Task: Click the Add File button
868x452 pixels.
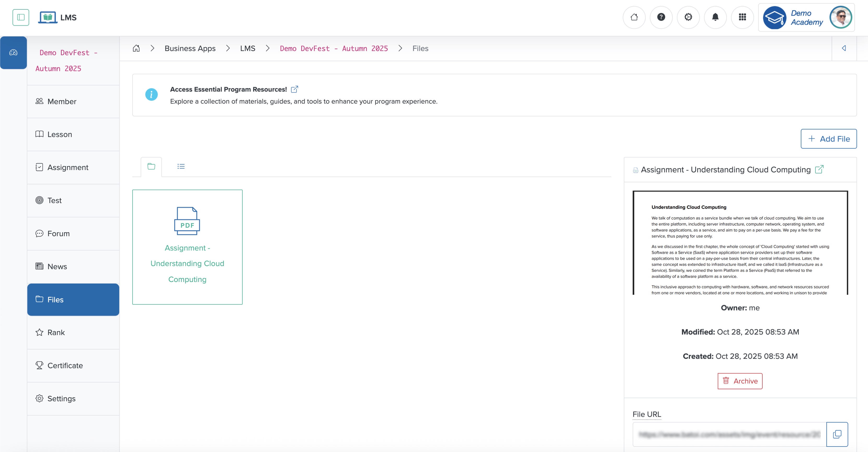Action: pos(829,139)
